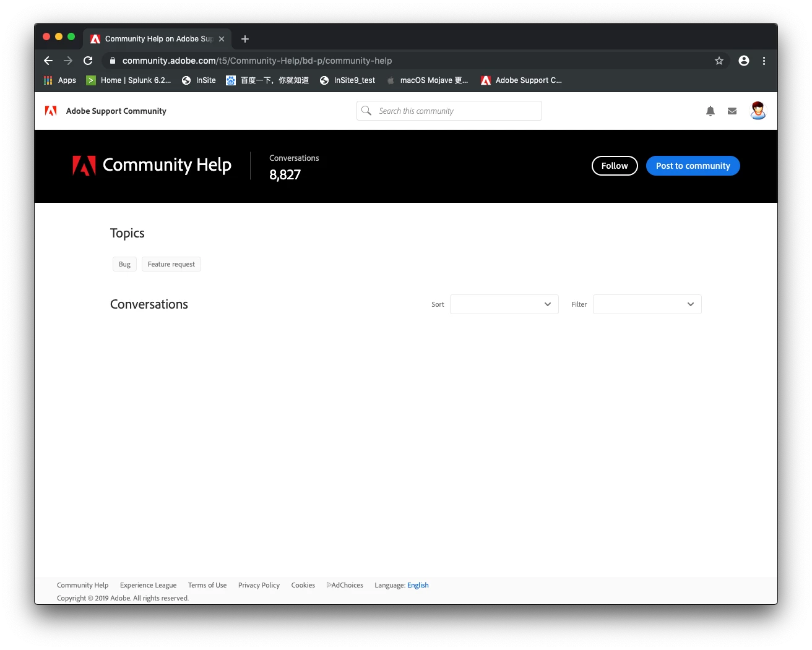This screenshot has height=650, width=812.
Task: Open the Home | Splunk bookmark
Action: tap(129, 80)
